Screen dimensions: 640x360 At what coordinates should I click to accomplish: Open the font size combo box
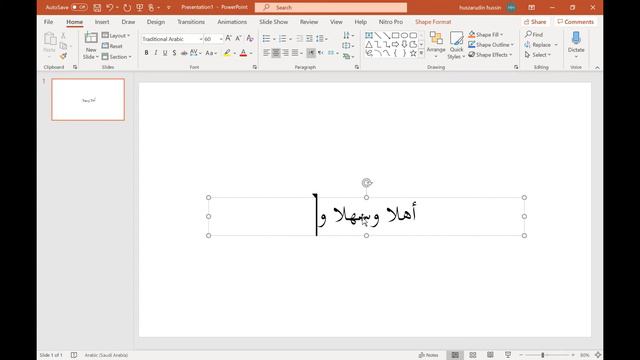point(213,39)
